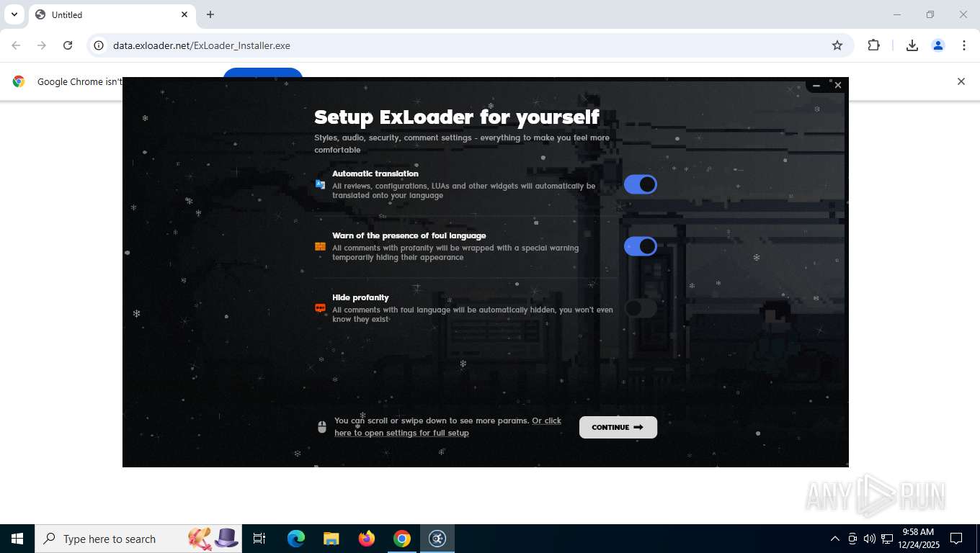Open the taskbar clock showing 9:58 AM
980x553 pixels.
[x=917, y=539]
